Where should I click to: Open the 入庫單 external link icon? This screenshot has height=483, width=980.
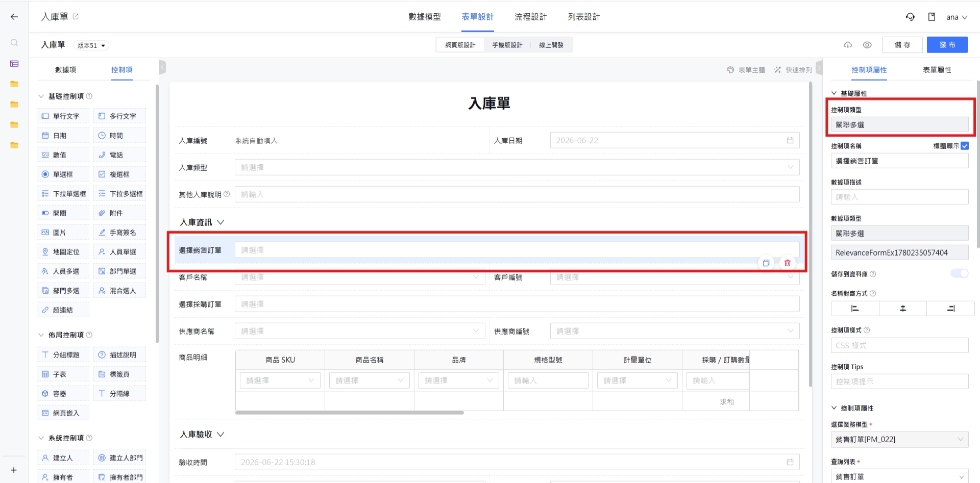coord(76,16)
